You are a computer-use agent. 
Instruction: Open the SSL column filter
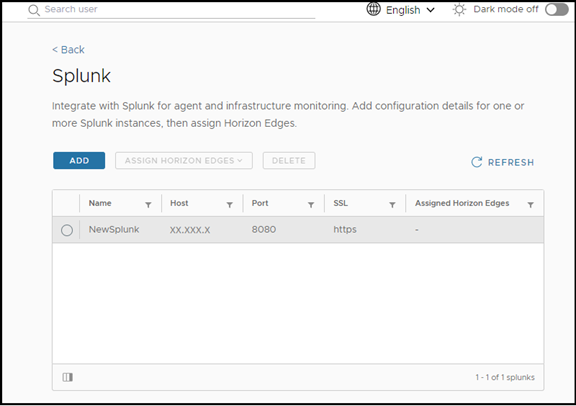pyautogui.click(x=392, y=205)
